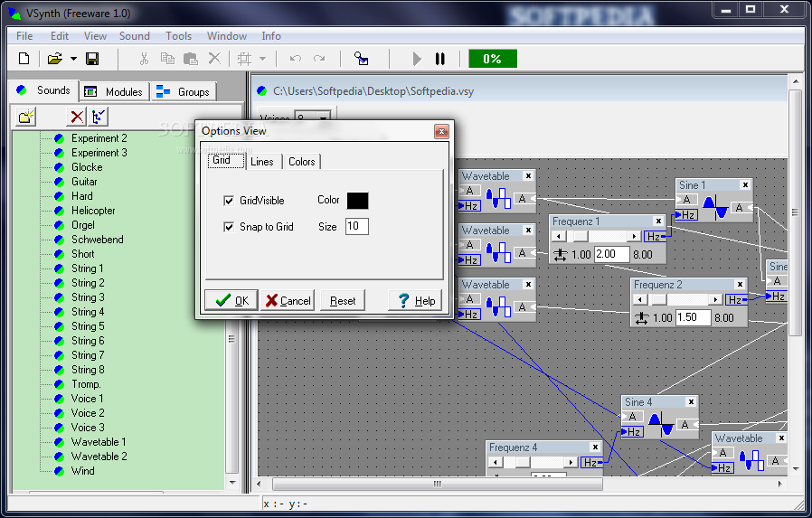Click the grid Size input field
Image resolution: width=812 pixels, height=518 pixels.
click(357, 226)
